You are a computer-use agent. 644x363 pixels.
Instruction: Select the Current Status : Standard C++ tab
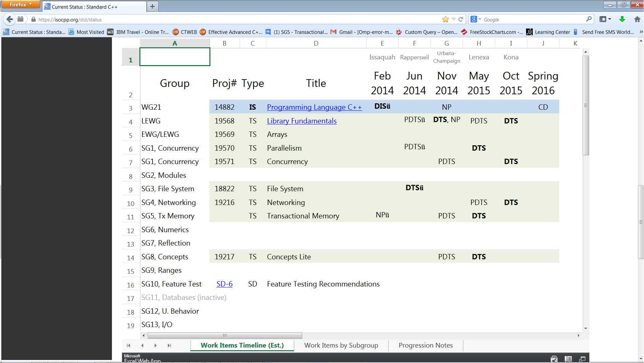(x=94, y=7)
